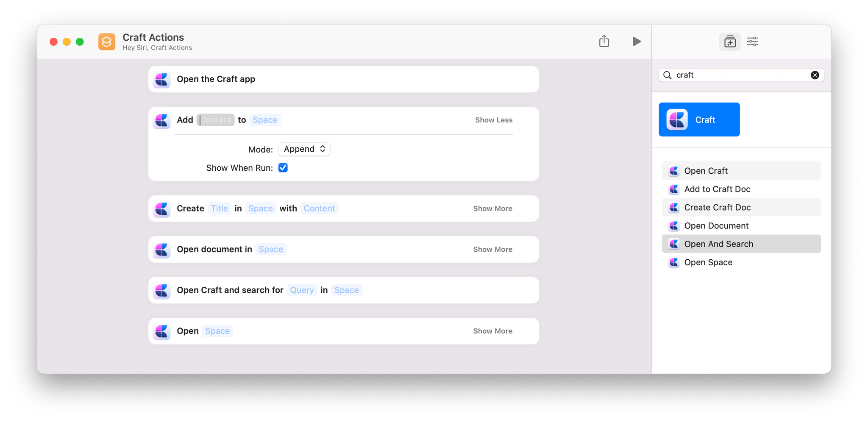
Task: Select Create Craft Doc action
Action: pyautogui.click(x=741, y=207)
